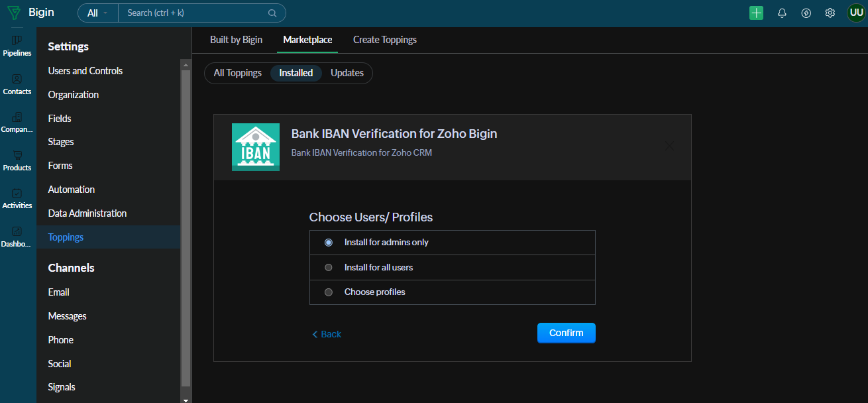Open the Activities module icon

click(x=17, y=193)
